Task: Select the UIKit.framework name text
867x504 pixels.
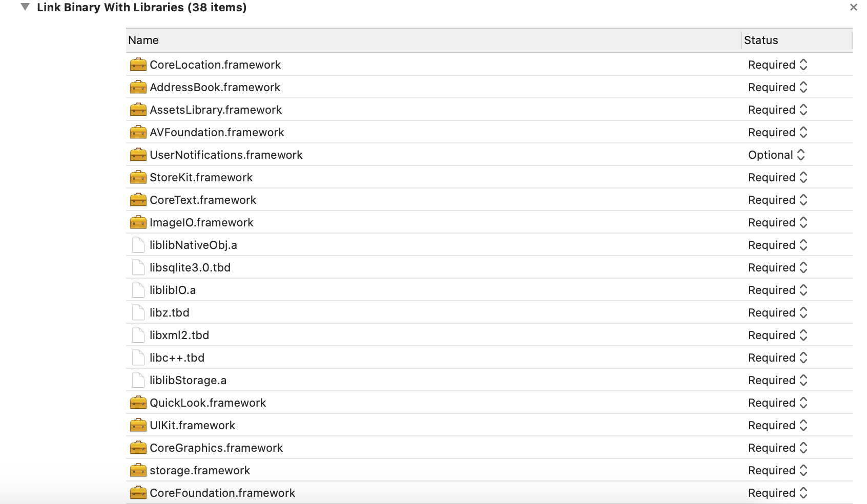Action: point(192,425)
